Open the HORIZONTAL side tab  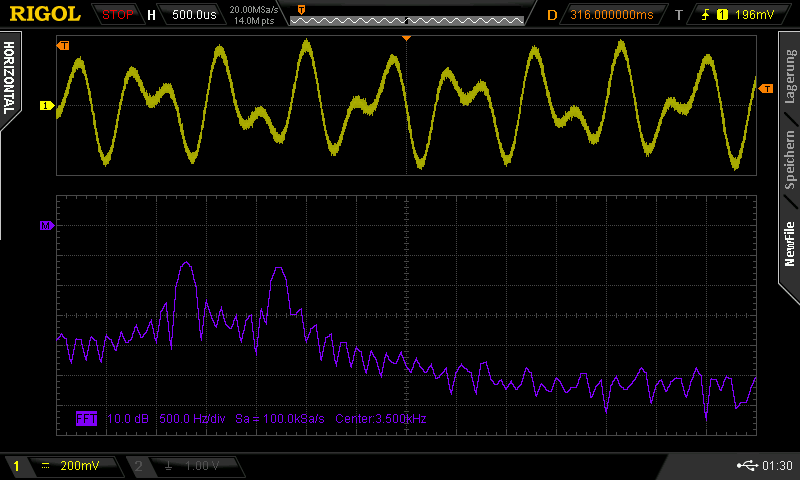coord(9,78)
